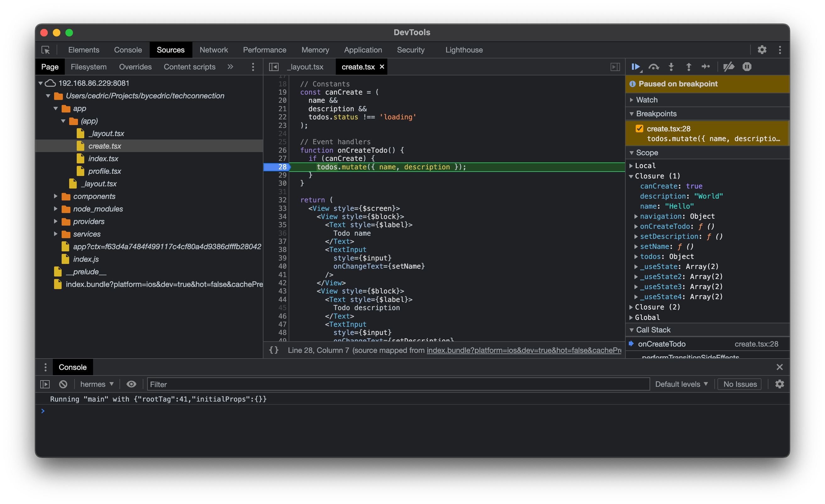Step to the next statement
The height and width of the screenshot is (504, 825).
[706, 67]
